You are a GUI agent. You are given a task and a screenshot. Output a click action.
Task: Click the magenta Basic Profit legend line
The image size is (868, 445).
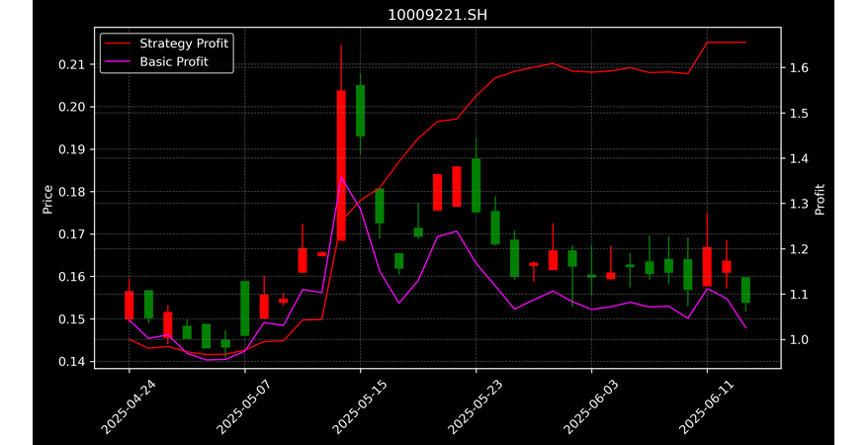(x=118, y=62)
